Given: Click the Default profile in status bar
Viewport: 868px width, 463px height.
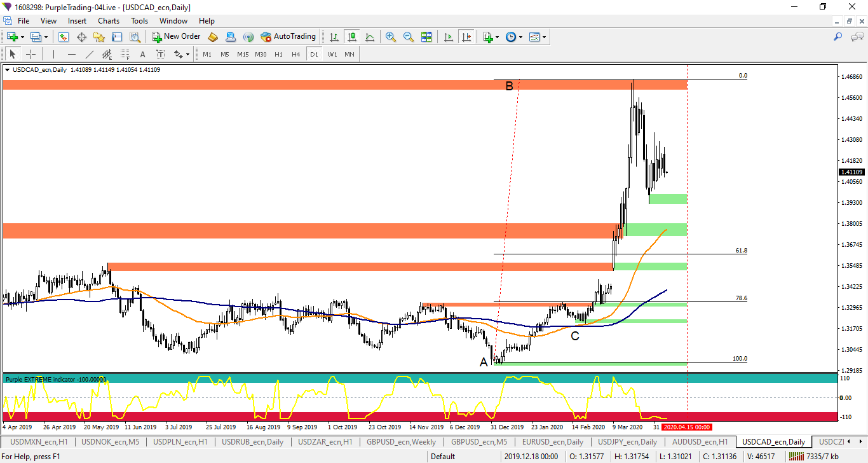Looking at the screenshot, I should 443,456.
